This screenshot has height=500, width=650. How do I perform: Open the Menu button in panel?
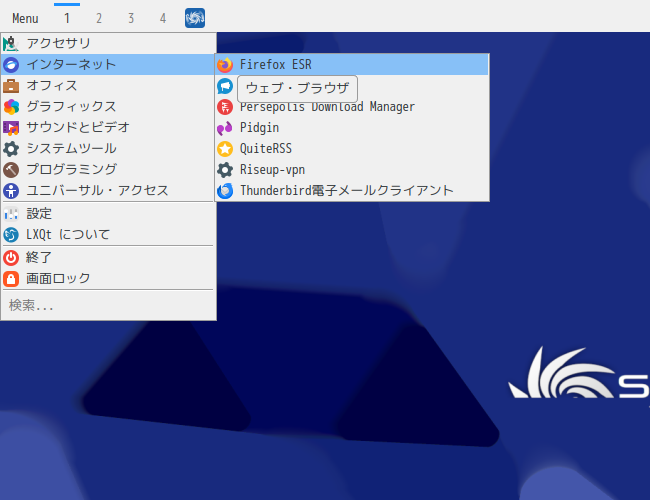pos(25,18)
